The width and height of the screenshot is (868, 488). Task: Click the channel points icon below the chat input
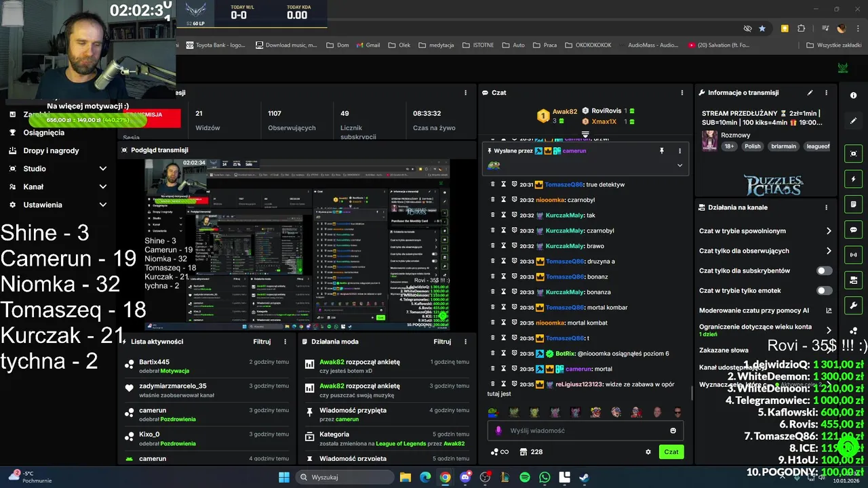coord(494,452)
